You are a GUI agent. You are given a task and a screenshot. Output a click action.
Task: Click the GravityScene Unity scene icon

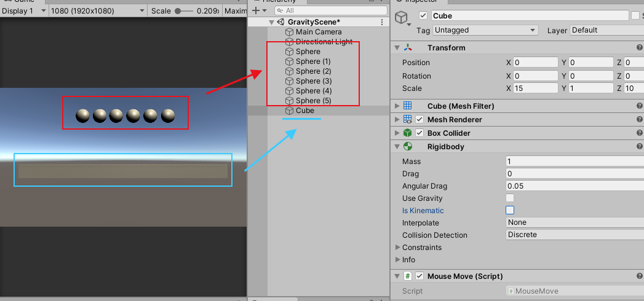tap(281, 22)
